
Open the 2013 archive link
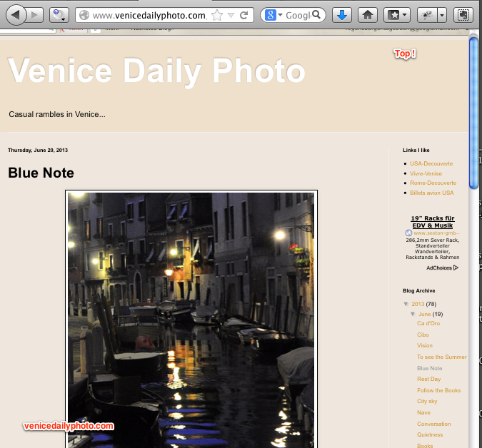418,304
